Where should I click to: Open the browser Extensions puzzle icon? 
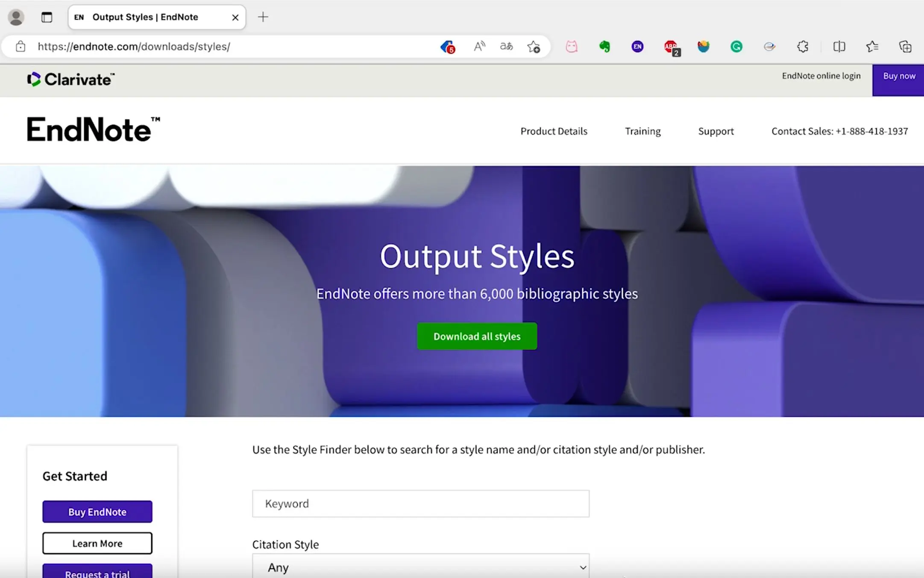coord(803,47)
